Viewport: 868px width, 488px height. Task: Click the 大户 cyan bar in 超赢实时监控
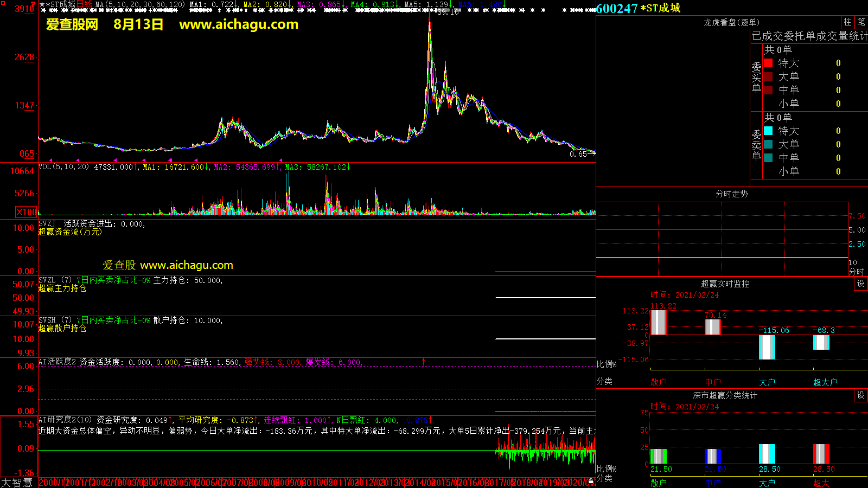767,347
